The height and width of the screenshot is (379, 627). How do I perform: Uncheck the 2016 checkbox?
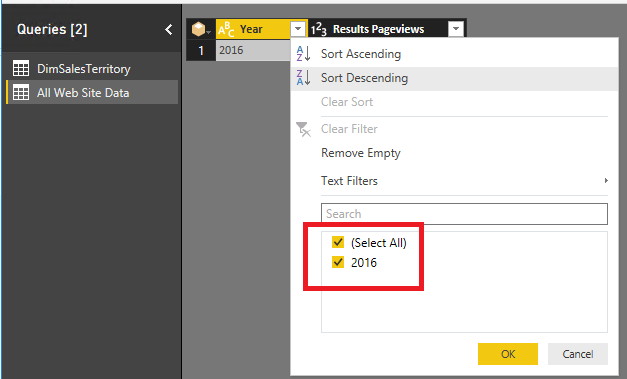tap(338, 262)
